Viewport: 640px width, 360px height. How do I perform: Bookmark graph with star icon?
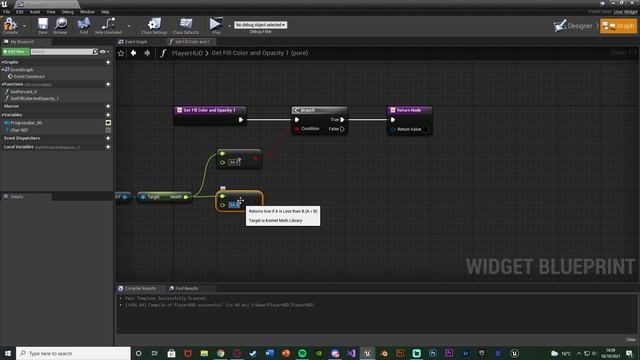point(121,53)
